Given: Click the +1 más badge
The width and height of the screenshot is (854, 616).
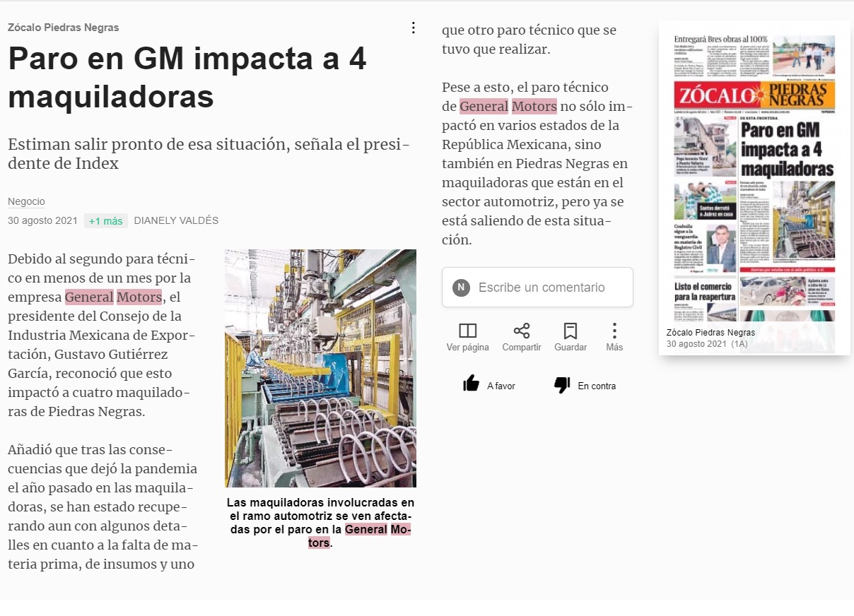Looking at the screenshot, I should [106, 221].
